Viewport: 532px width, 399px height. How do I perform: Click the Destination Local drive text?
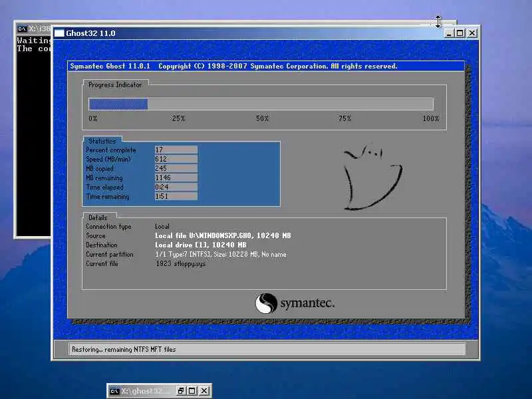click(x=201, y=245)
